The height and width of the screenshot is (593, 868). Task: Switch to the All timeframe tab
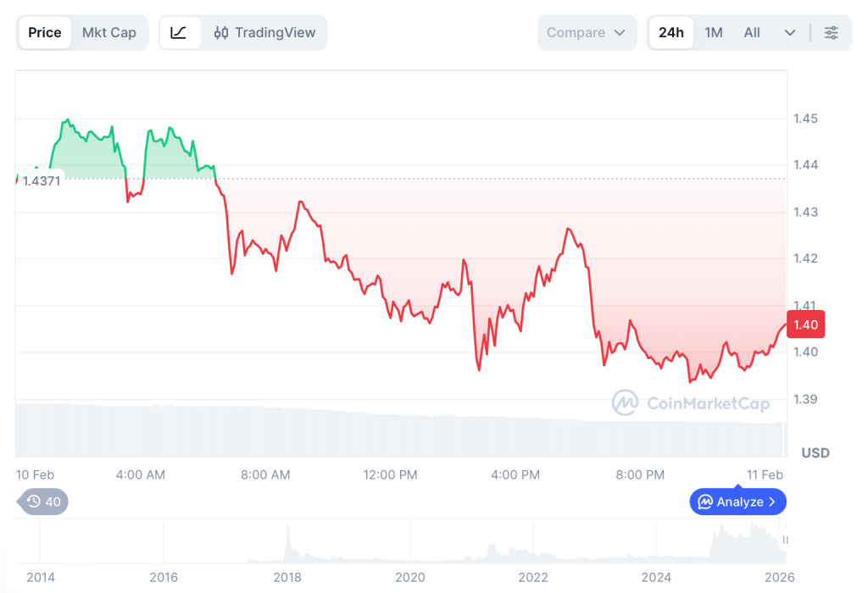pos(751,32)
